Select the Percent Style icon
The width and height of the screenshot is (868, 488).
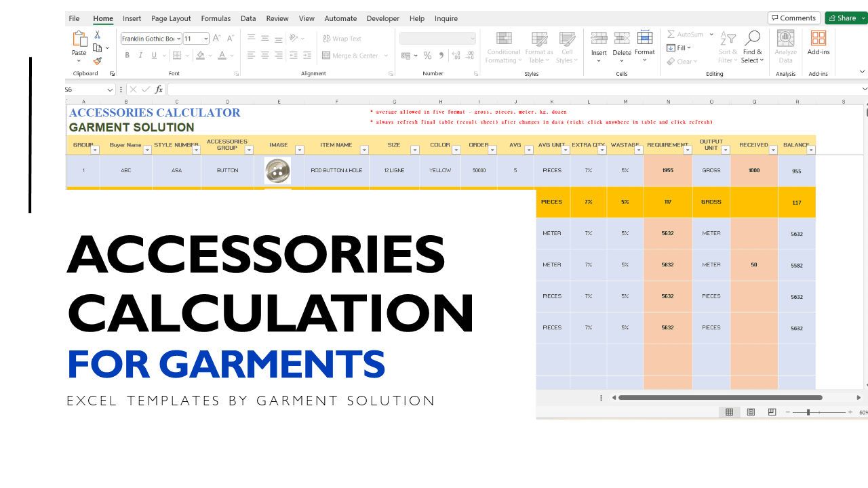pyautogui.click(x=427, y=56)
